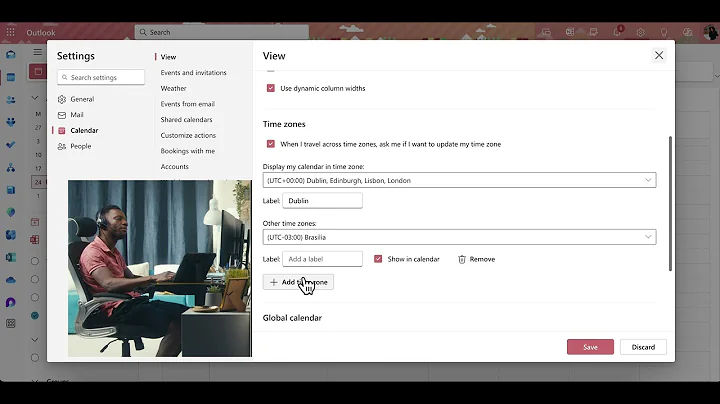Open To Do checkmark in app rail
Screen dimensions: 720x404
[x=11, y=145]
